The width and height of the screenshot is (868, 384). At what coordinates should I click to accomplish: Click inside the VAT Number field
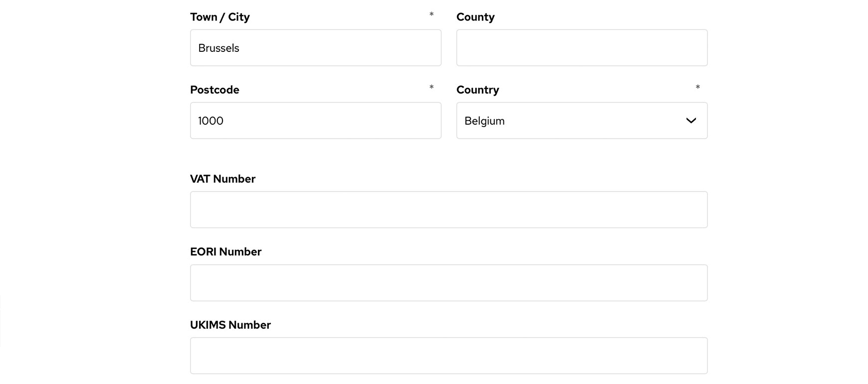[448, 209]
